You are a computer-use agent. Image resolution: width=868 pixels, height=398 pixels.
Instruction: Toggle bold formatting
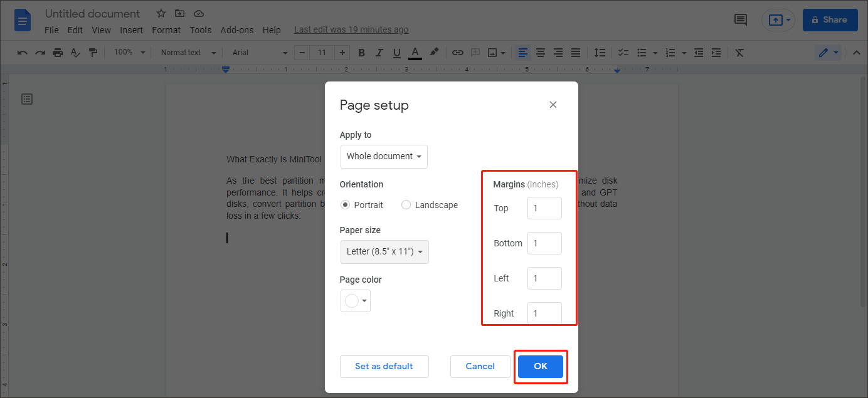point(361,52)
